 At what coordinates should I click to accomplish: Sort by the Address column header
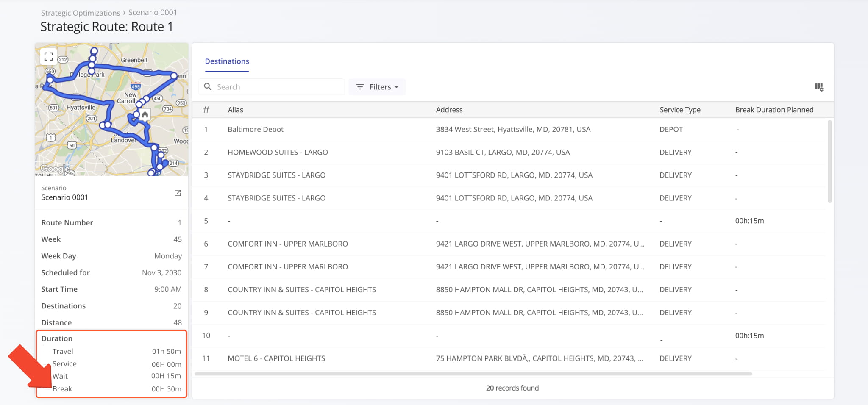tap(449, 110)
